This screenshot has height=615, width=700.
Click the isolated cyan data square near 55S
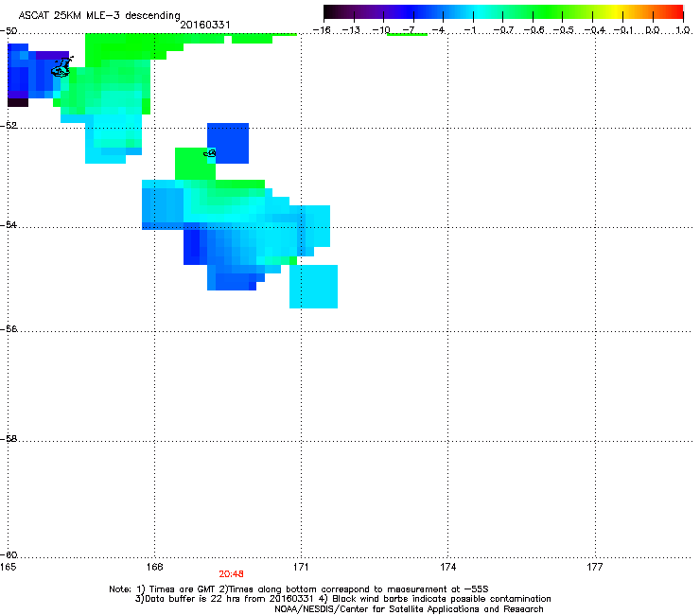pos(313,287)
